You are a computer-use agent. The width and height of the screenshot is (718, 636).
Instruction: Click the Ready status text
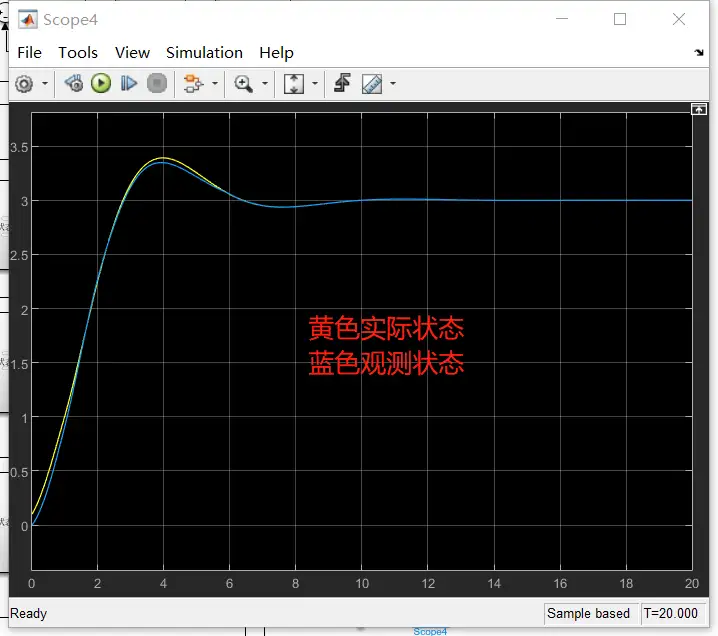28,613
